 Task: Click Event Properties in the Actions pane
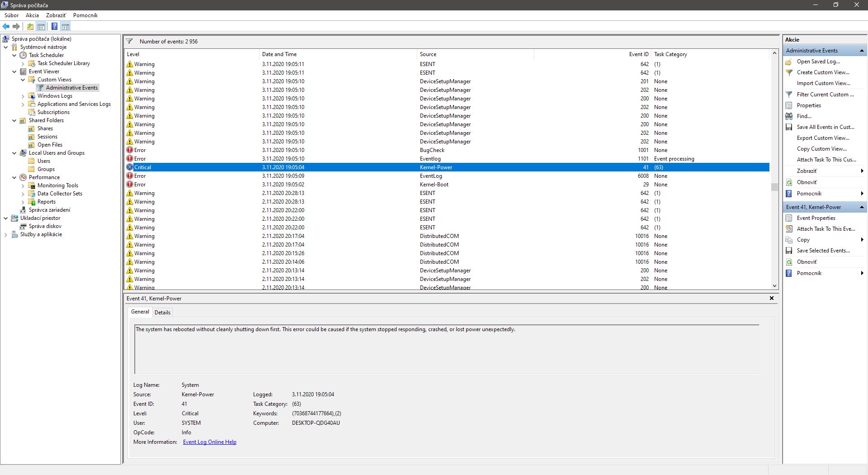[816, 218]
